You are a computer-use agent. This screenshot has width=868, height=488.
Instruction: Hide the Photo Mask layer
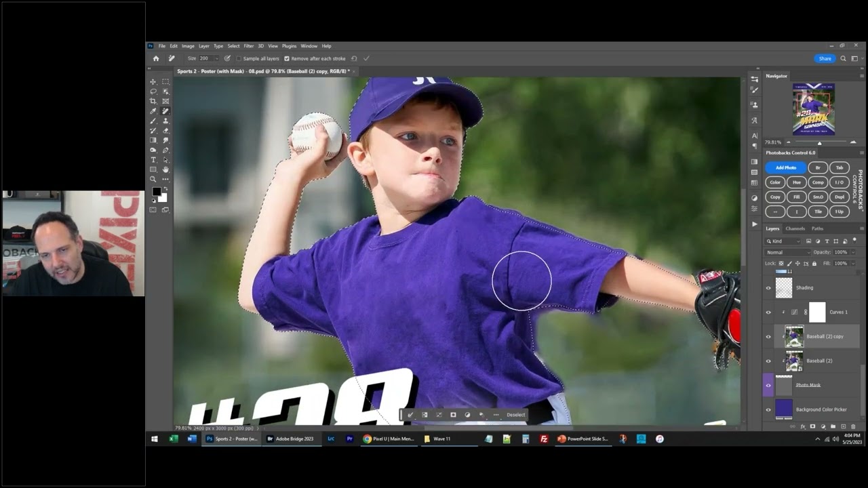point(768,385)
